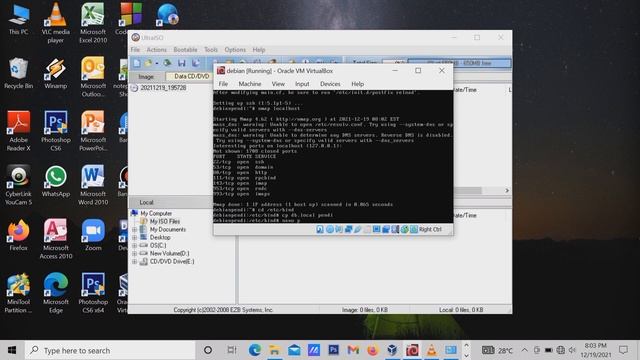Open the Open-file dropdown arrow in UltraISO toolbar
Screen dimensions: 640x360
(x=157, y=63)
